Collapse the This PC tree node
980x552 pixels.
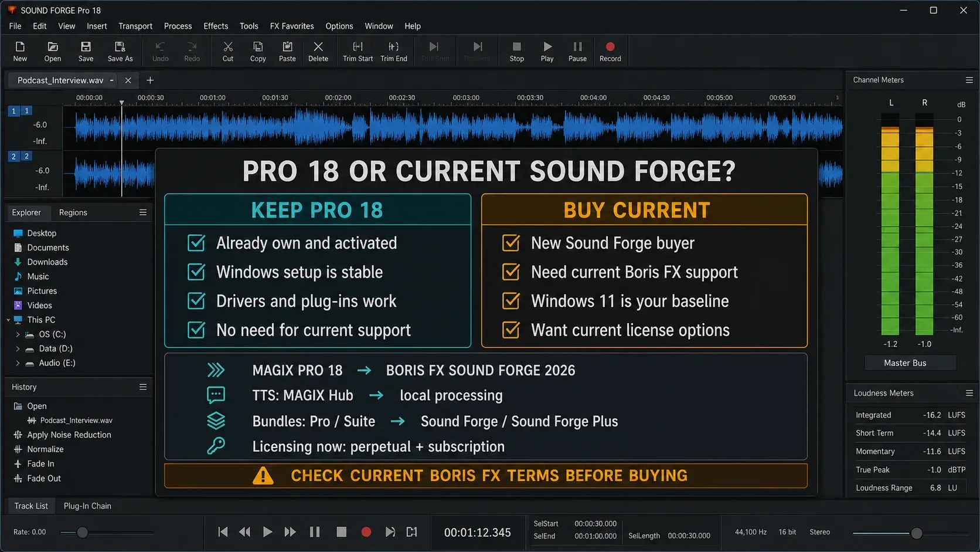click(8, 320)
